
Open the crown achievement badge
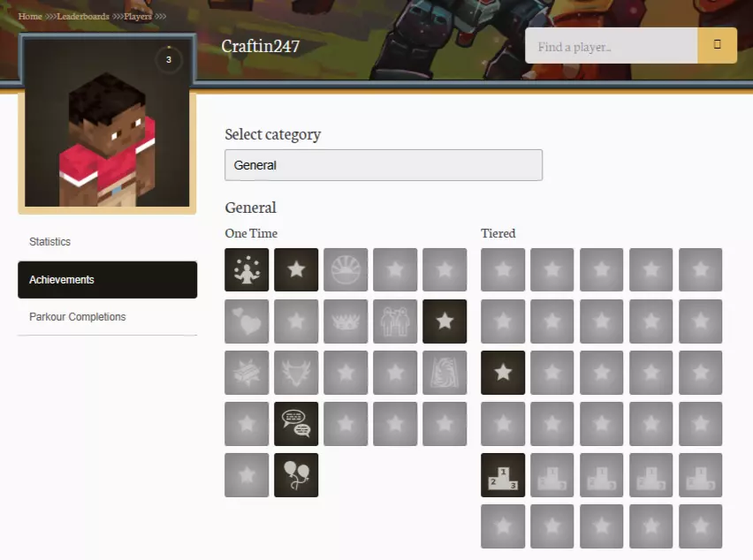(x=346, y=322)
